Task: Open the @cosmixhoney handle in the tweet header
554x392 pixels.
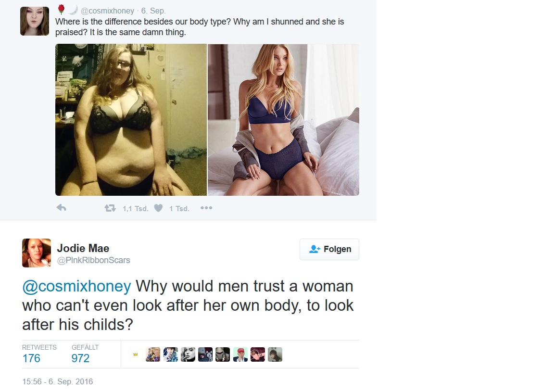Action: click(x=107, y=11)
